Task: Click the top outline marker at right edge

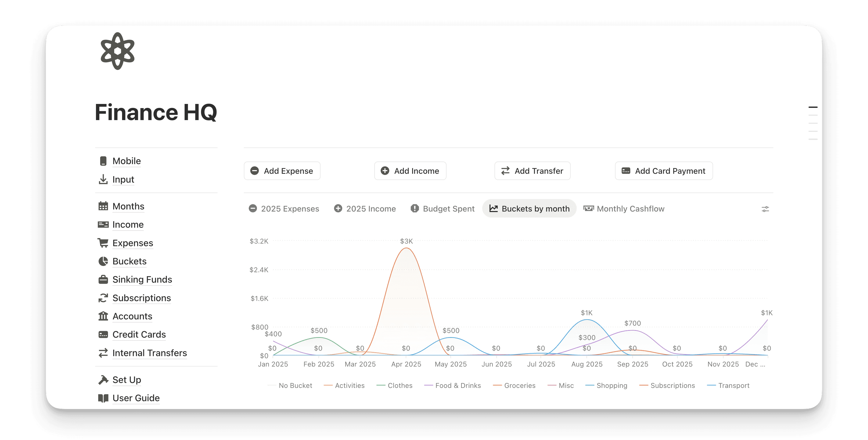Action: 813,107
